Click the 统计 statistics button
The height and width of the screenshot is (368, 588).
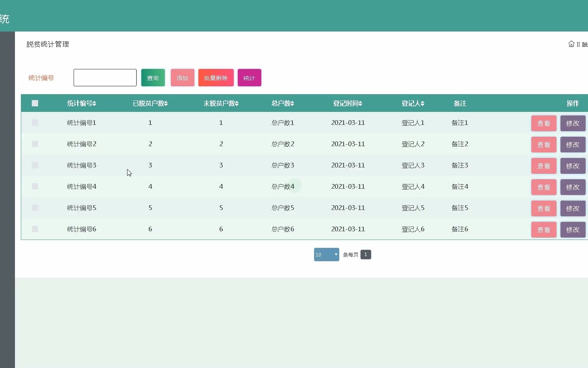[250, 78]
